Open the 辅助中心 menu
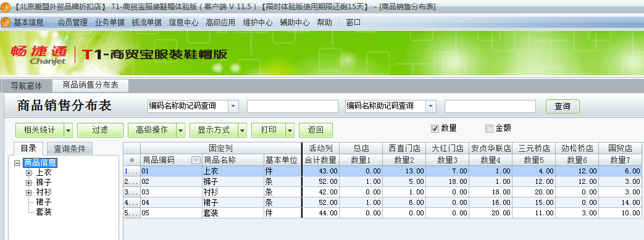644x240 pixels. (x=295, y=23)
